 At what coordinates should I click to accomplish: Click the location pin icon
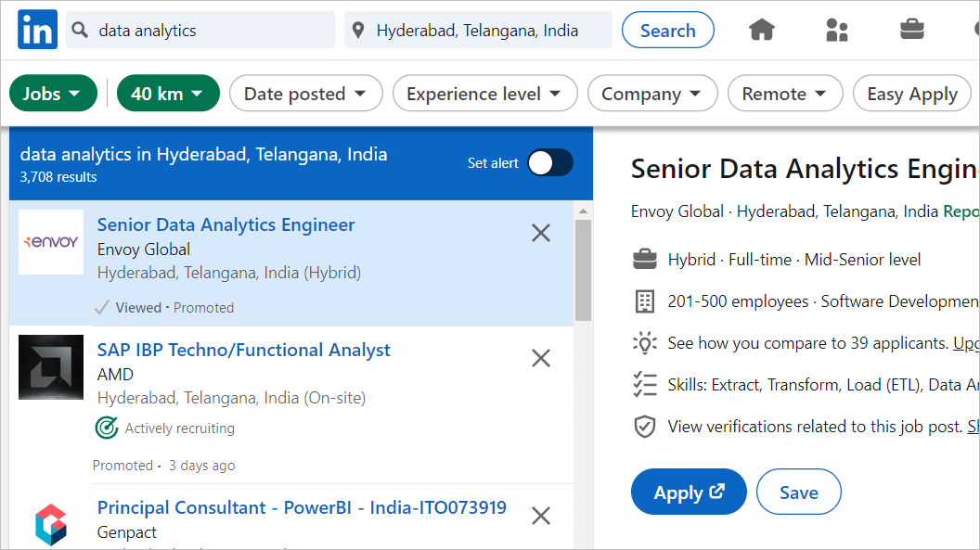click(x=359, y=29)
